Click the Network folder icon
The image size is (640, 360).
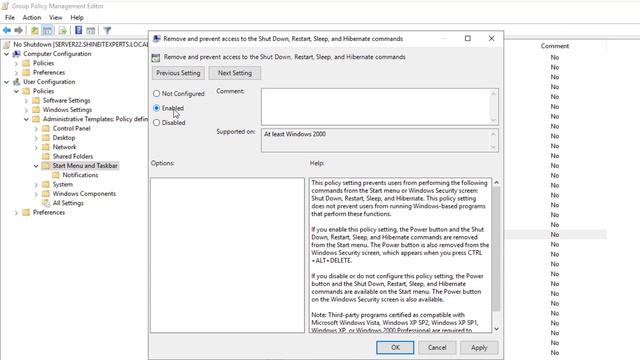coord(46,147)
